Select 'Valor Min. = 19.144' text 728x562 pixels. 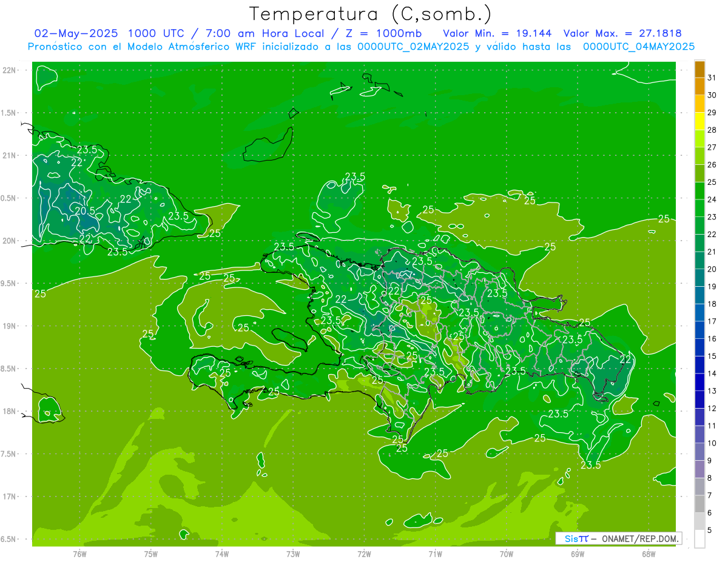tap(497, 33)
